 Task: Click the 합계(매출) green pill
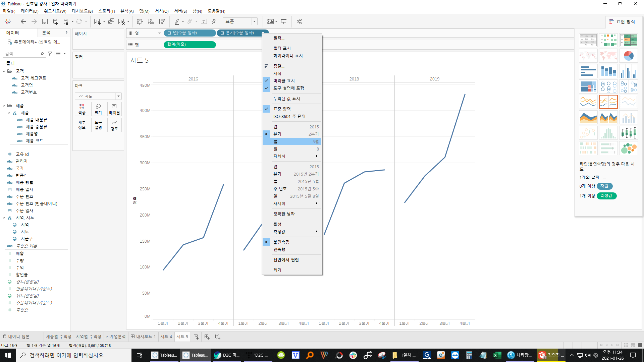tap(190, 45)
